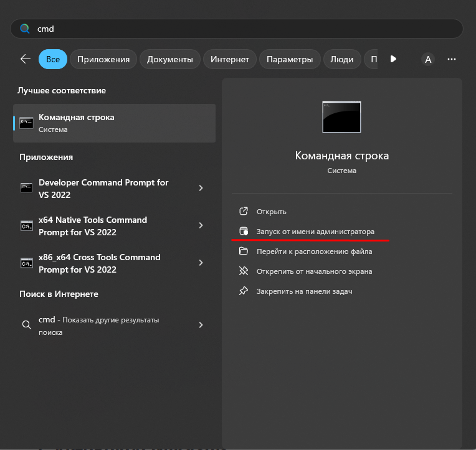Click the pin to taskbar icon
Screen dimensions: 476x450
pyautogui.click(x=244, y=291)
